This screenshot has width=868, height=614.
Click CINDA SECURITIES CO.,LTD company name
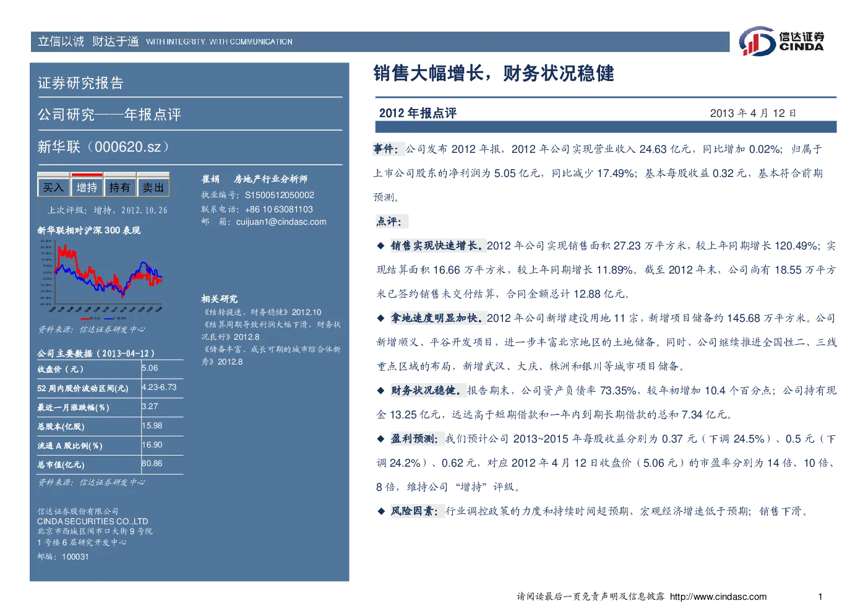click(x=93, y=521)
